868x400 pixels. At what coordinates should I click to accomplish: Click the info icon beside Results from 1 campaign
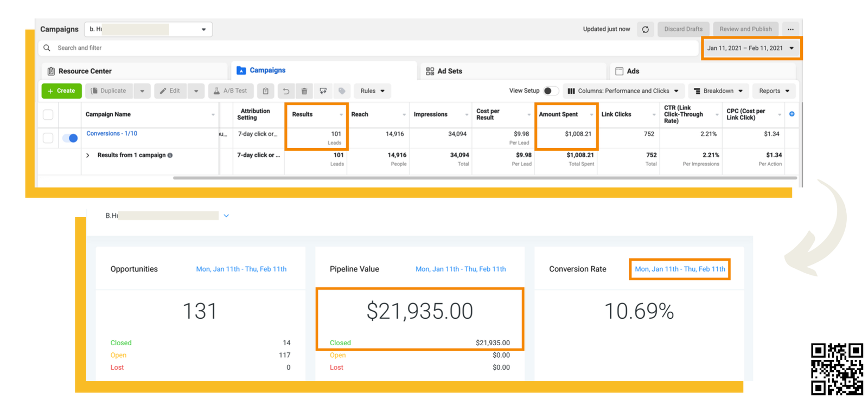click(x=170, y=156)
